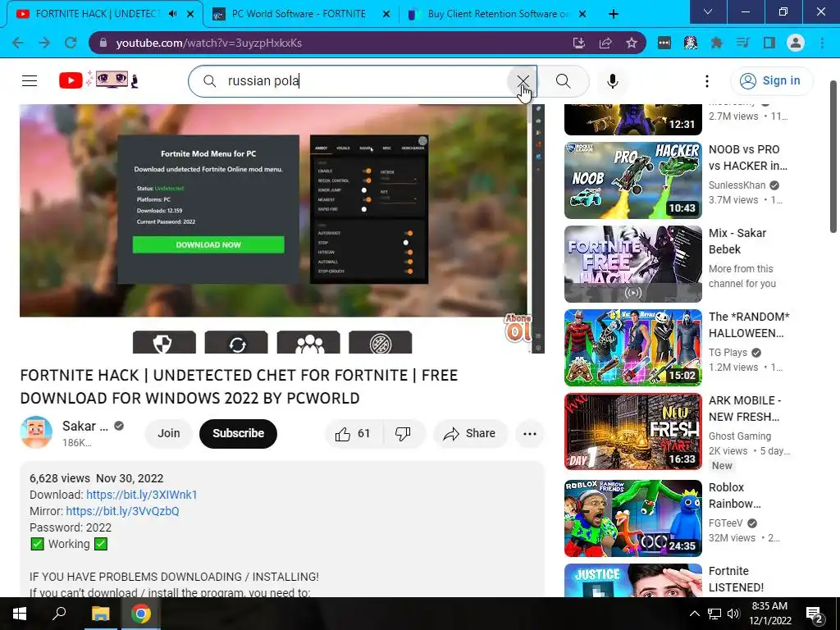The image size is (840, 630).
Task: Open the Extensions puzzle icon
Action: [716, 43]
